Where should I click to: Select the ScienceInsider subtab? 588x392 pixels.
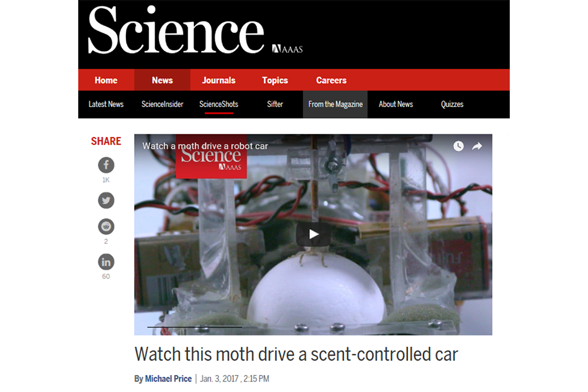[162, 104]
